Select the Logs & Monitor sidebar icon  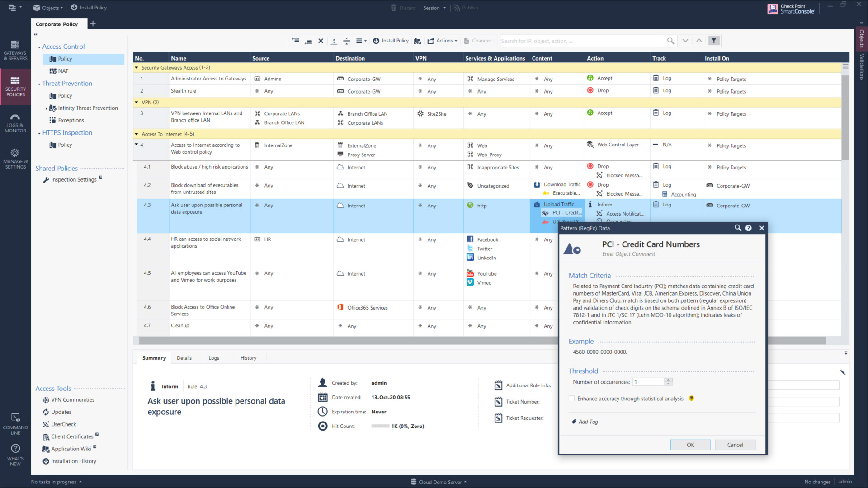point(15,122)
